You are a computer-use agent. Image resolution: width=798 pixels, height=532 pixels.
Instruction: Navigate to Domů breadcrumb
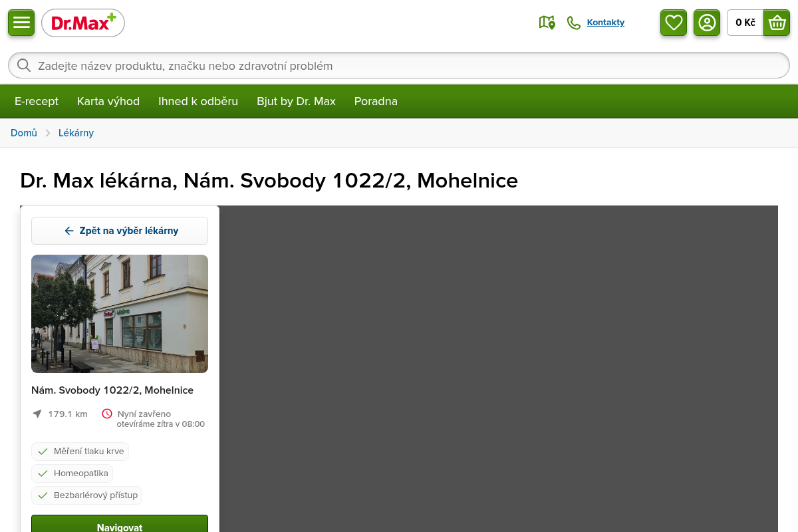click(24, 133)
